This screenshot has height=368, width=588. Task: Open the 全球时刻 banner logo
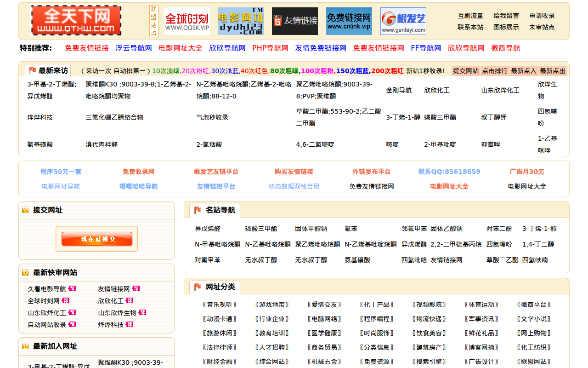click(x=187, y=21)
